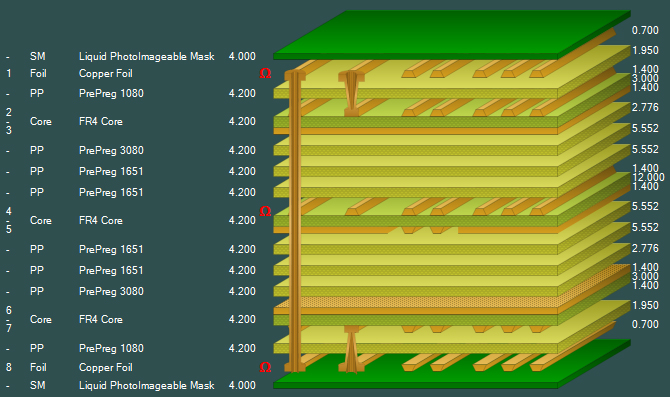Click the layer number 2
The height and width of the screenshot is (397, 670).
click(9, 112)
